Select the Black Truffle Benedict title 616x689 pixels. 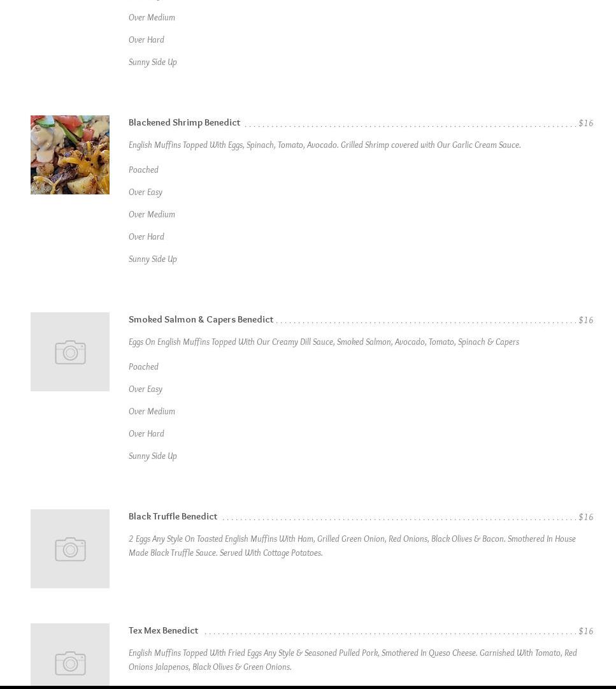(173, 516)
